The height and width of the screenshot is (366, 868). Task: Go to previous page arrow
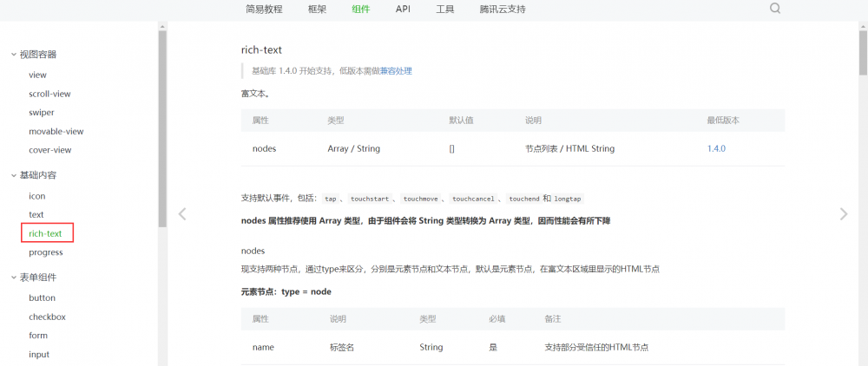(182, 214)
